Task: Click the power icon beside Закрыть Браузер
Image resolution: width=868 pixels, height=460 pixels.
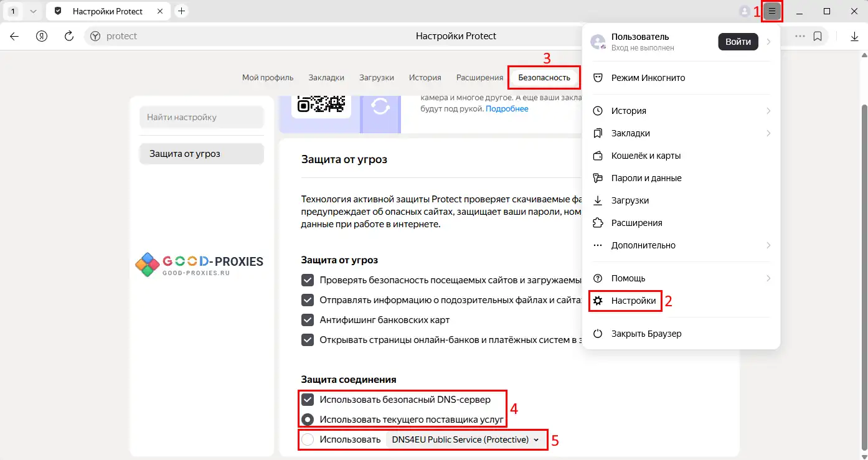Action: (598, 334)
